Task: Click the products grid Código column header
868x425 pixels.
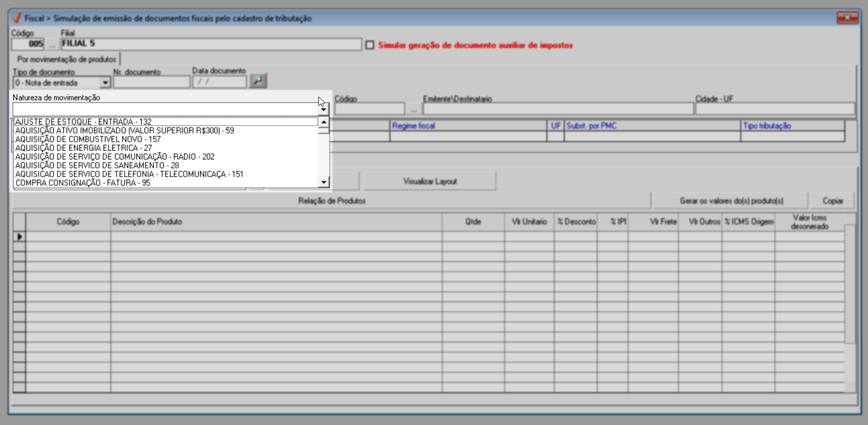Action: pos(68,222)
